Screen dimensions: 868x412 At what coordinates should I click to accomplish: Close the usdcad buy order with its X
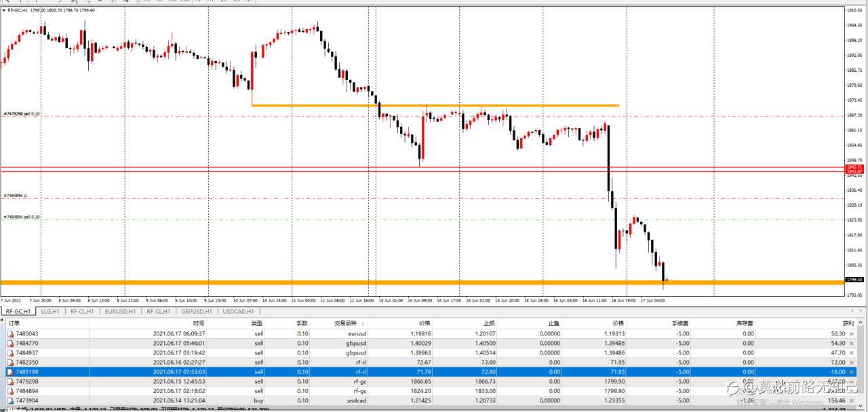point(852,400)
